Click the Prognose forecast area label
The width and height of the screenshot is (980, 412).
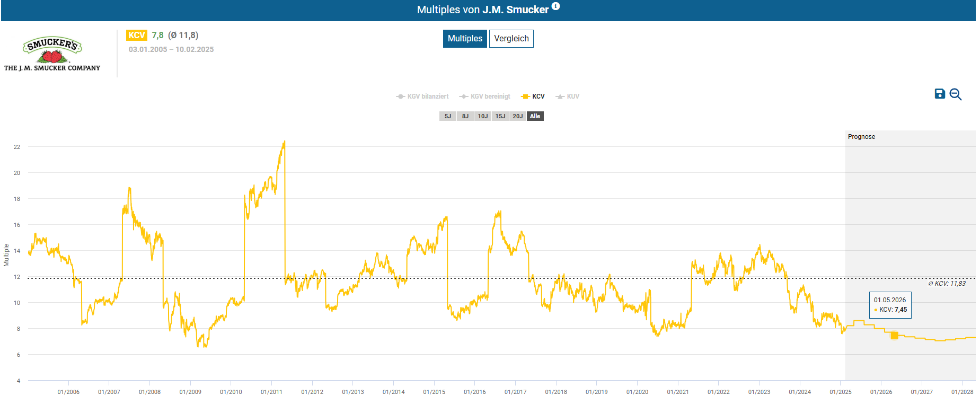(861, 137)
